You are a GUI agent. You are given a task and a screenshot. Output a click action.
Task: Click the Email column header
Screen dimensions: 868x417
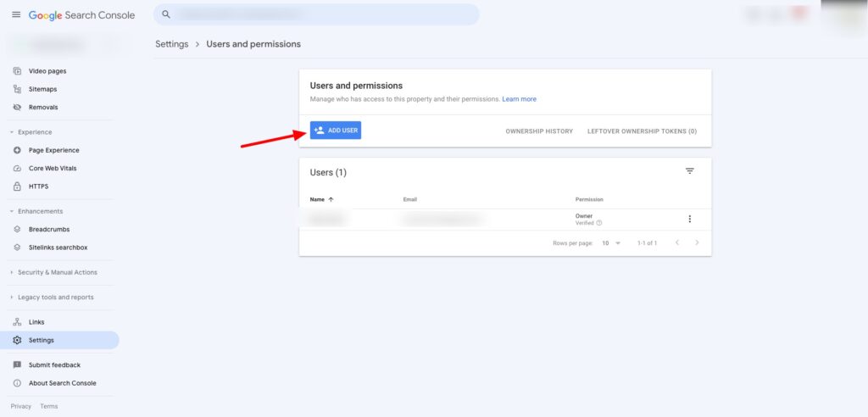(410, 199)
